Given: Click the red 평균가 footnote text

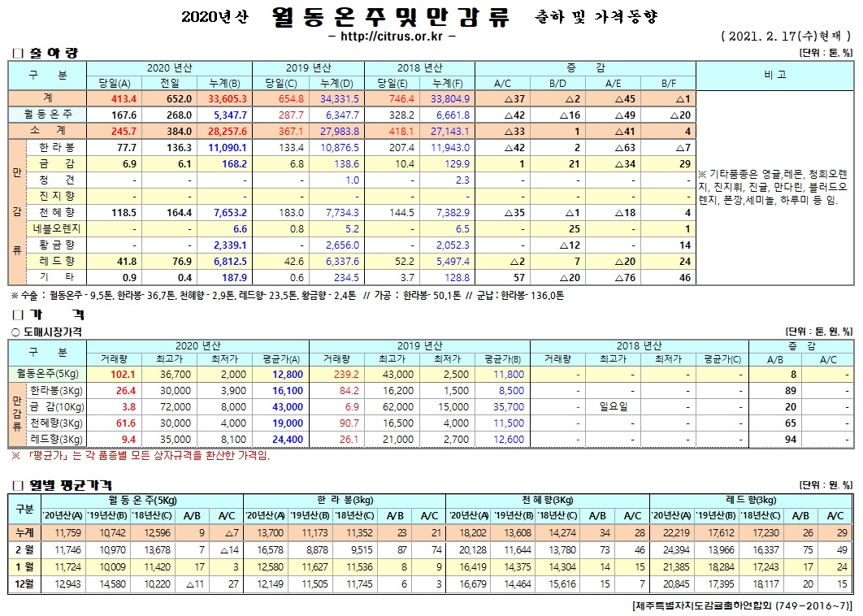Looking at the screenshot, I should 139,455.
